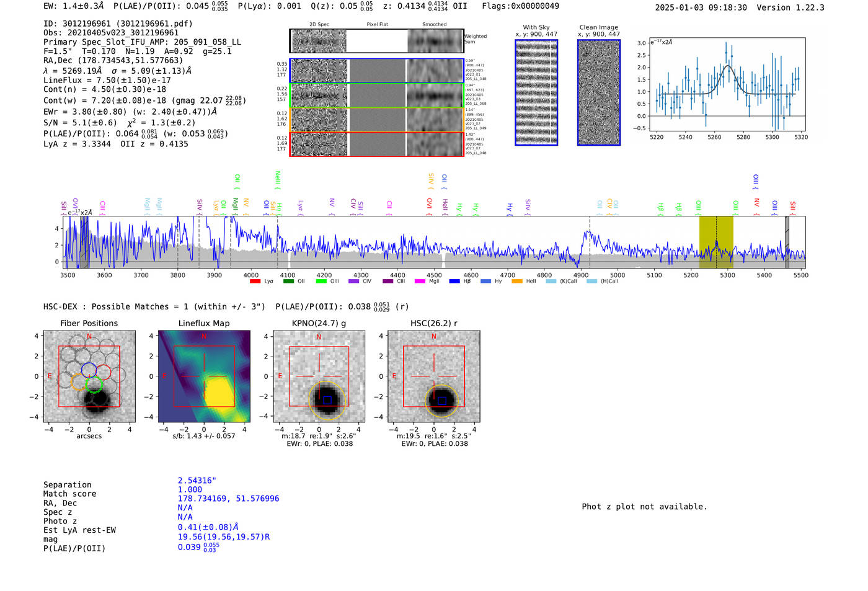Select the Primary Spec_Slot_IFU_AMP line
868x591 pixels.
[x=143, y=42]
